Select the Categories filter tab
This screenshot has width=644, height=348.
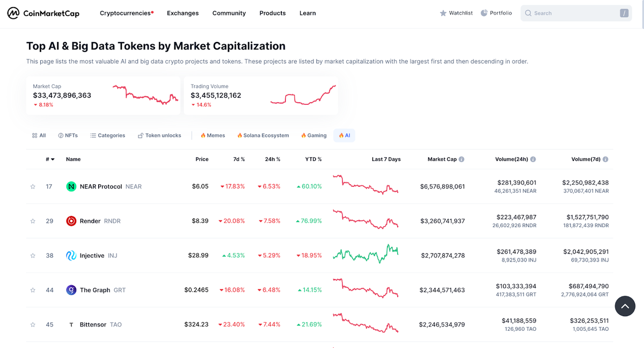(x=107, y=135)
